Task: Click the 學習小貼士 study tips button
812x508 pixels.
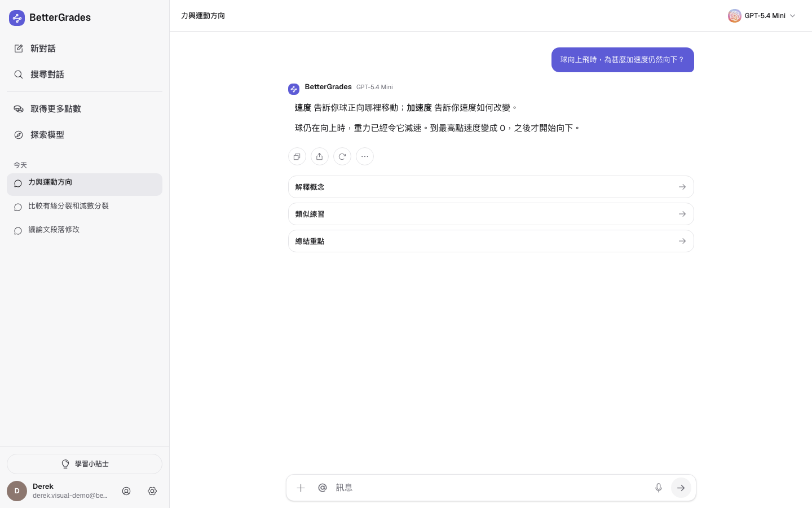Action: pos(85,464)
